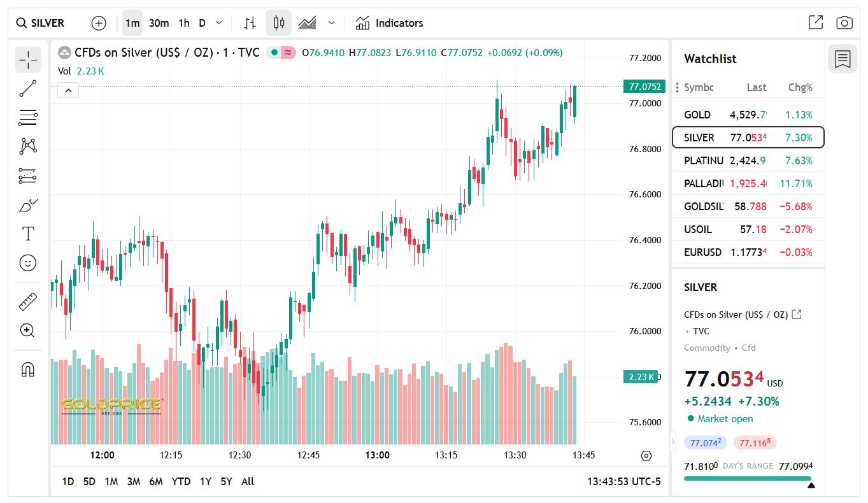
Task: Activate the zoom in tool
Action: click(x=28, y=330)
